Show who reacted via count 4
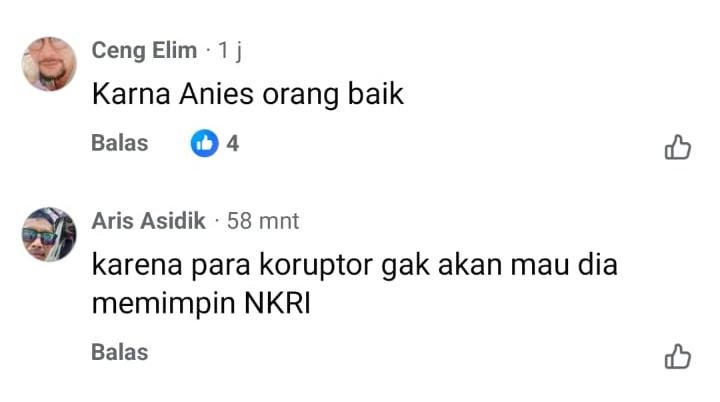 [x=232, y=143]
